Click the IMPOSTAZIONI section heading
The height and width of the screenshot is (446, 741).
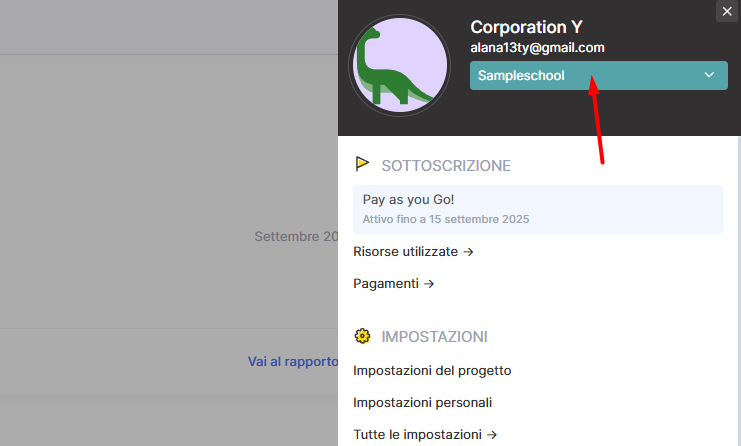pyautogui.click(x=434, y=337)
